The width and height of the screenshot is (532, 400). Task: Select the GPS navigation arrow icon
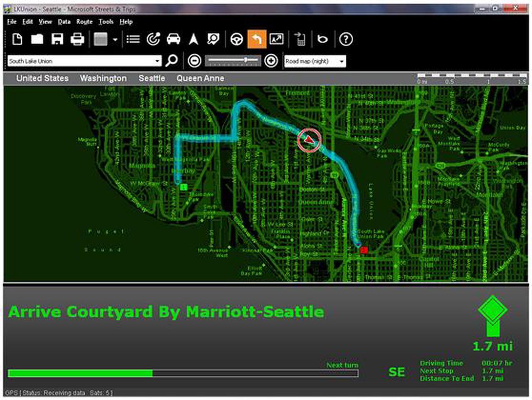coord(193,39)
